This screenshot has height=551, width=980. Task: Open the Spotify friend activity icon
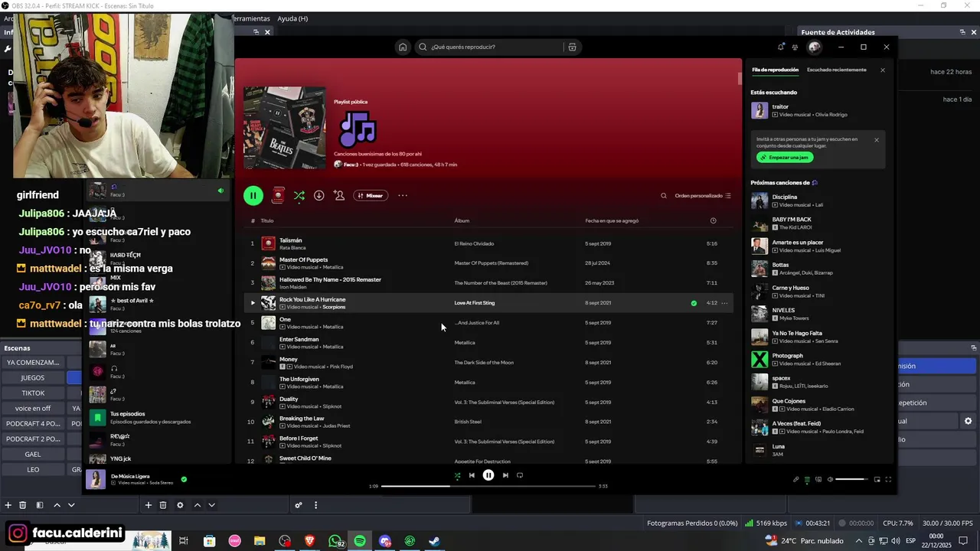(795, 47)
